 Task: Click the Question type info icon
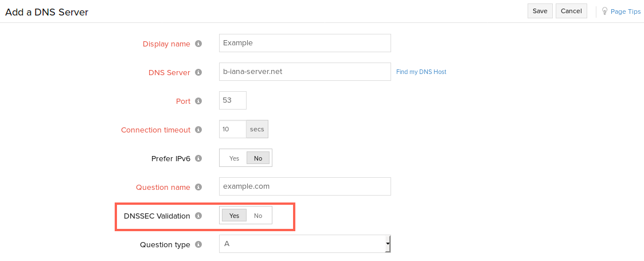pos(198,244)
